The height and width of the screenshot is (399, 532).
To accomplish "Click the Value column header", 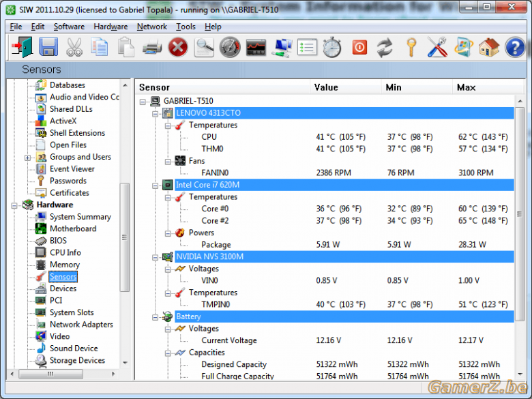I will pos(345,87).
